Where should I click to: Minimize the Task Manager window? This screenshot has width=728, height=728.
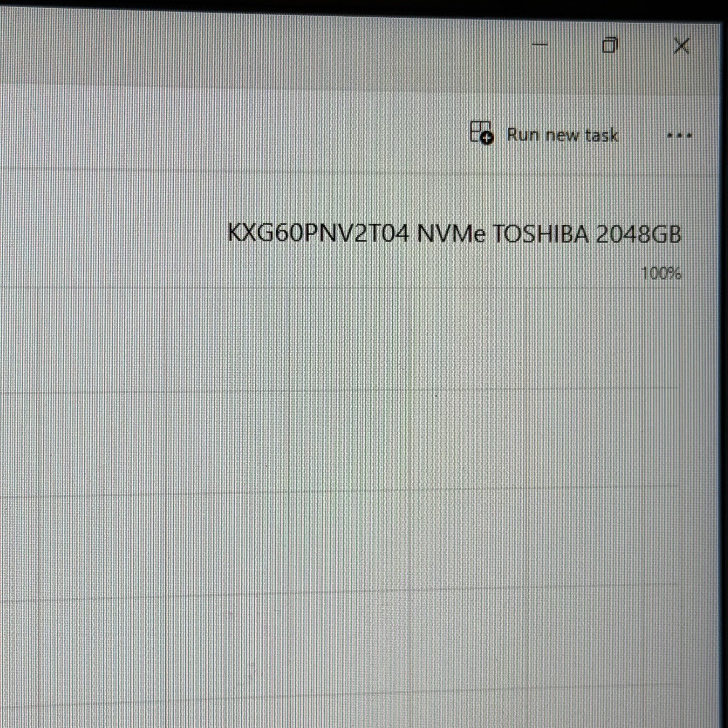pyautogui.click(x=540, y=45)
